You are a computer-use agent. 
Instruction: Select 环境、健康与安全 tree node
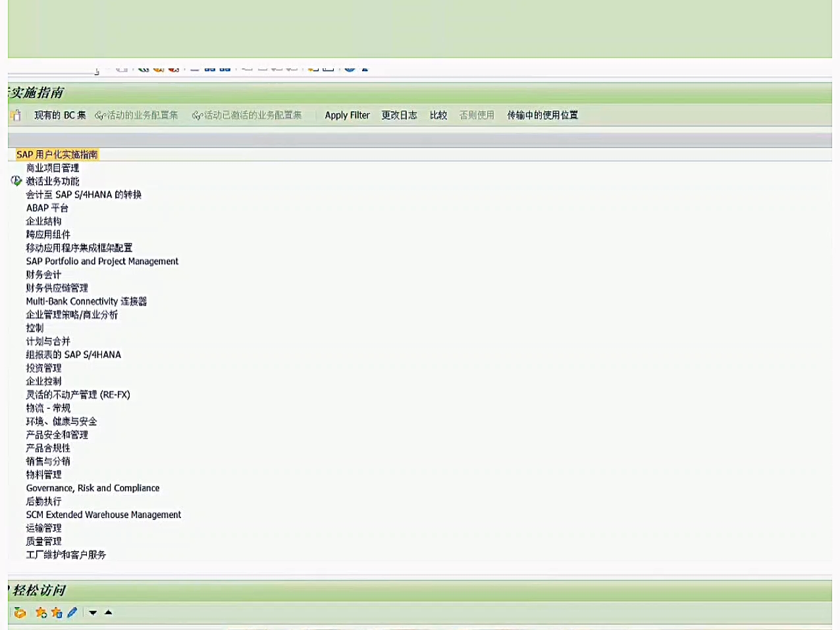[61, 421]
